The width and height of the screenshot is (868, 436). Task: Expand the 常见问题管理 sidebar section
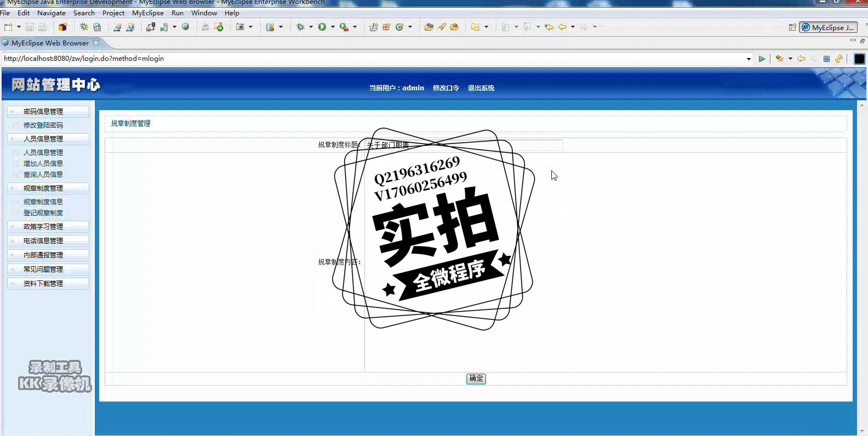pyautogui.click(x=48, y=269)
